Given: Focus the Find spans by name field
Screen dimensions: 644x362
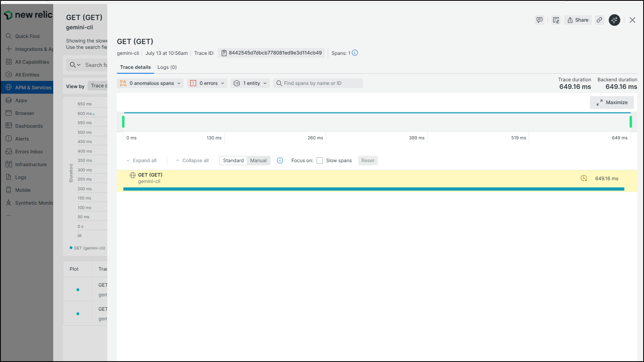Looking at the screenshot, I should (x=318, y=83).
